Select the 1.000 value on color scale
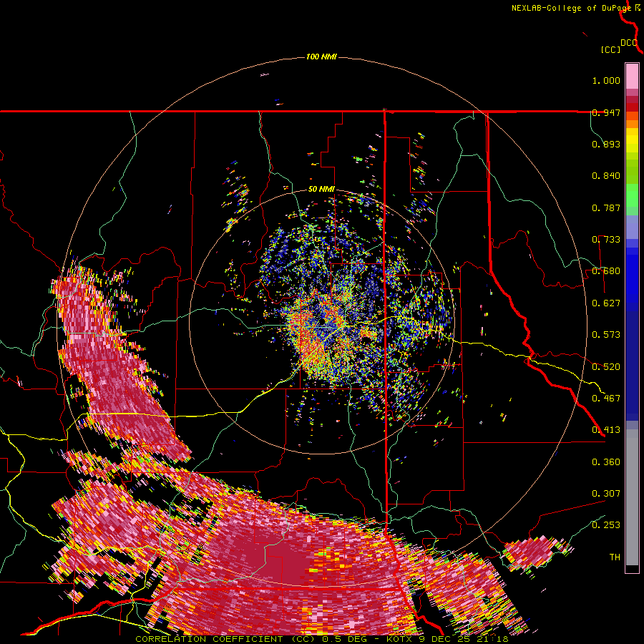The width and height of the screenshot is (644, 644). coord(606,80)
